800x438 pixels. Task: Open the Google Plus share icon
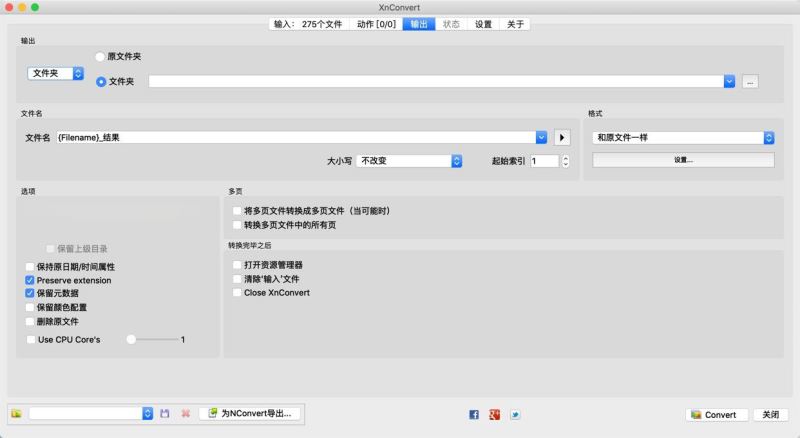coord(494,415)
